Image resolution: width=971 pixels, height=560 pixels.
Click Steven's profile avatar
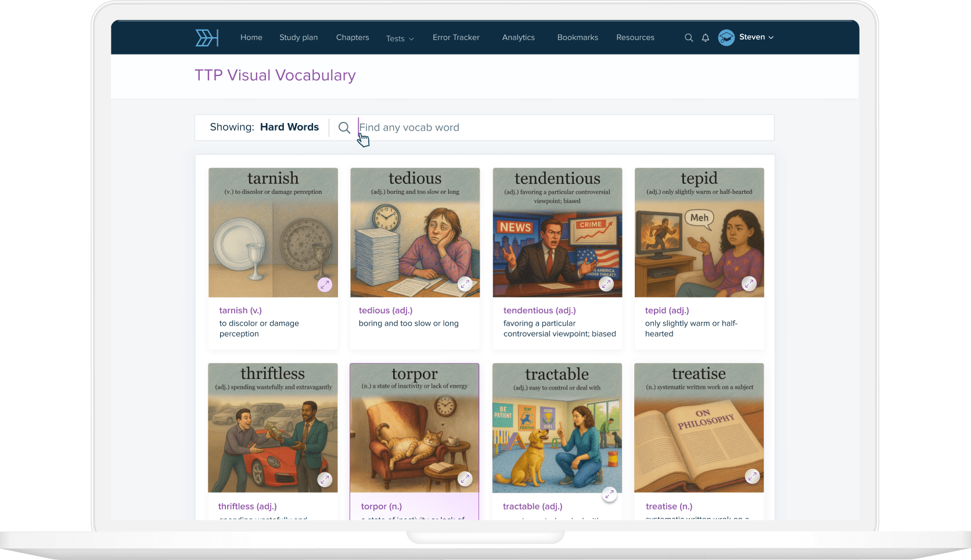(726, 38)
